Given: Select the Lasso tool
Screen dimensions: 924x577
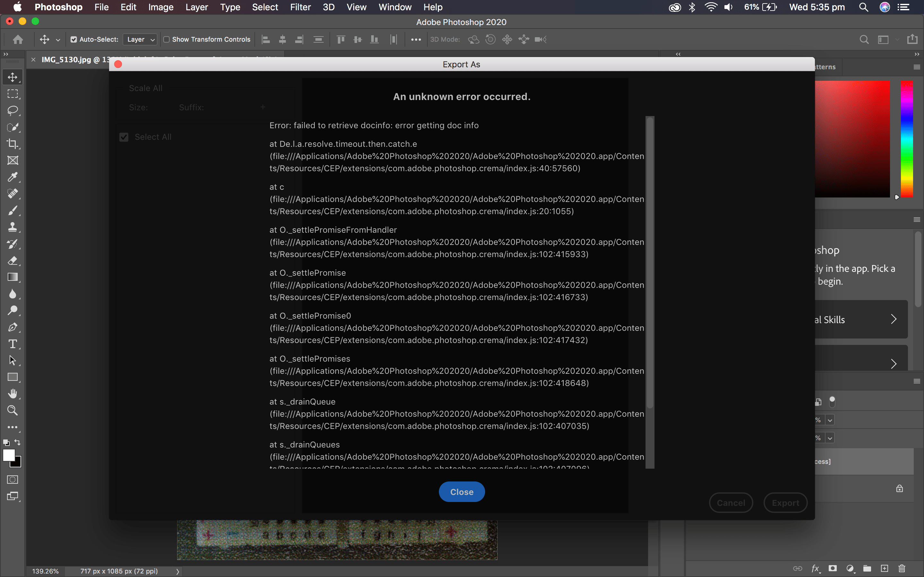Looking at the screenshot, I should [13, 111].
